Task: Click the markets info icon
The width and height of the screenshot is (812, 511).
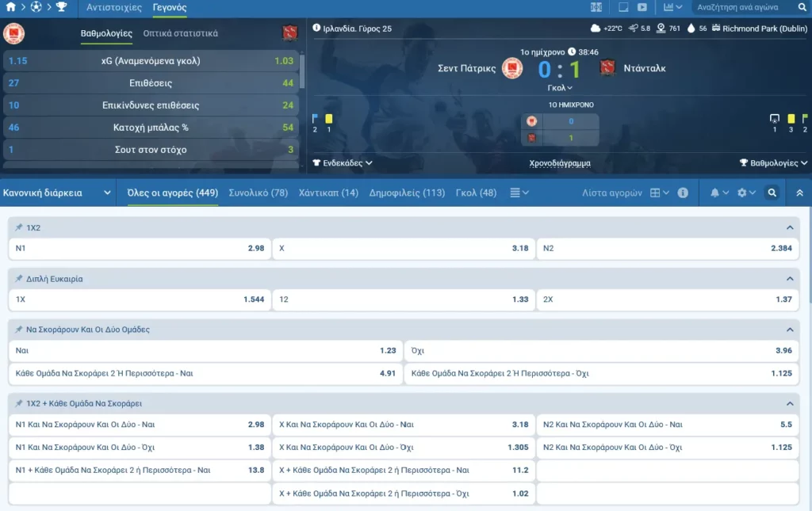Action: point(683,193)
